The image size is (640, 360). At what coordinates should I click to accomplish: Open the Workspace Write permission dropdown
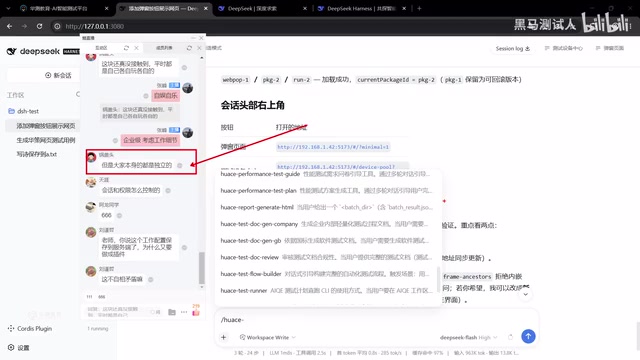(268, 338)
